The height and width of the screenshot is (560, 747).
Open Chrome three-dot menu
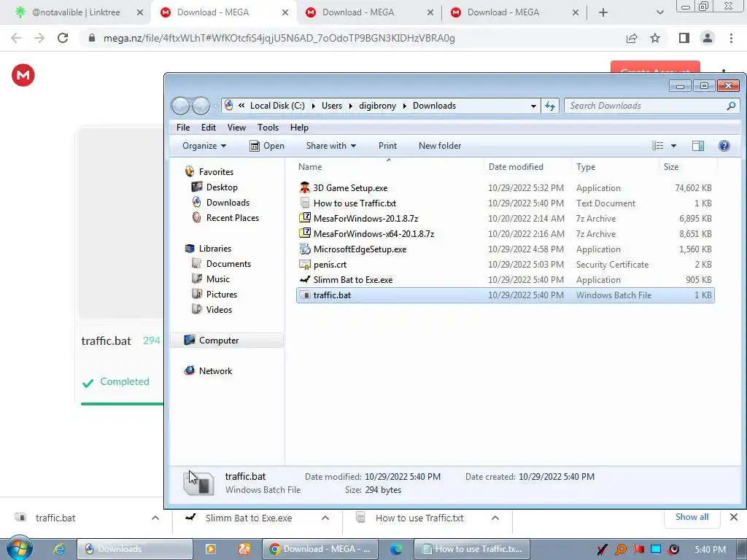tap(731, 38)
